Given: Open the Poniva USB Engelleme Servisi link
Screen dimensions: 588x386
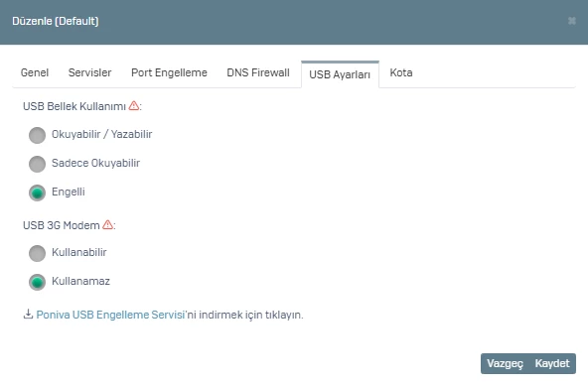Looking at the screenshot, I should [110, 315].
